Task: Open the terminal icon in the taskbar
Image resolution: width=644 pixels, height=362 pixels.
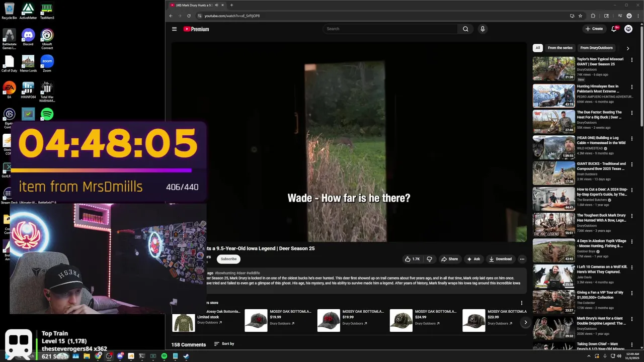Action: click(x=142, y=356)
